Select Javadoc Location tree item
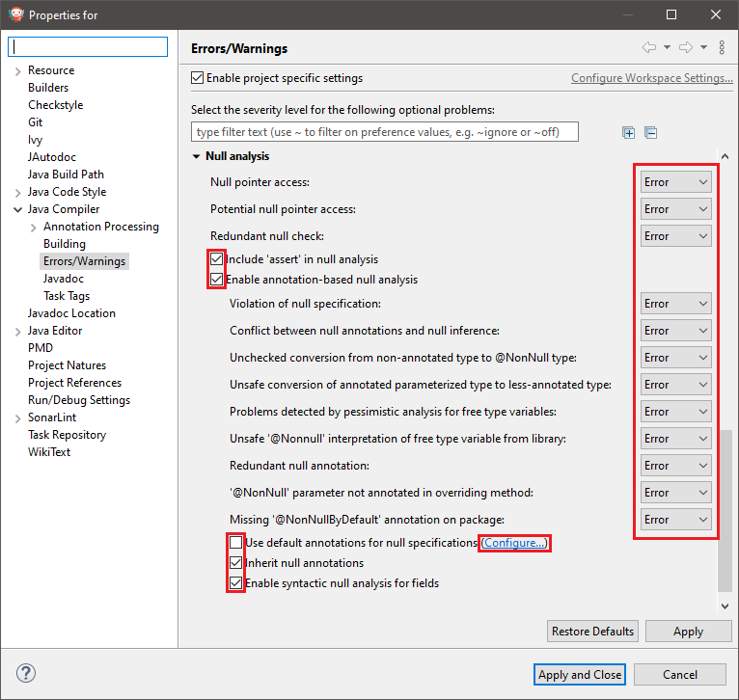Viewport: 739px width, 700px height. (71, 313)
